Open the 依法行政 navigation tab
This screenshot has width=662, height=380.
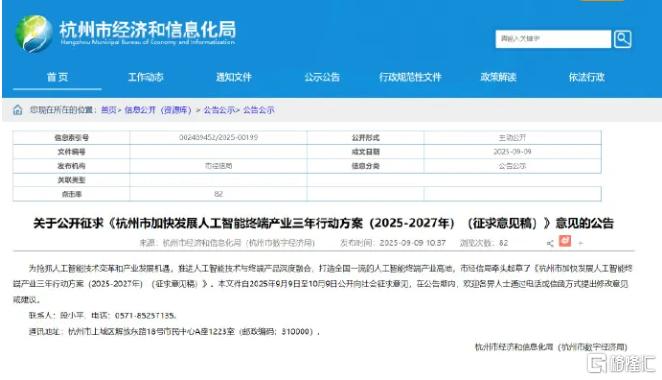tap(586, 77)
